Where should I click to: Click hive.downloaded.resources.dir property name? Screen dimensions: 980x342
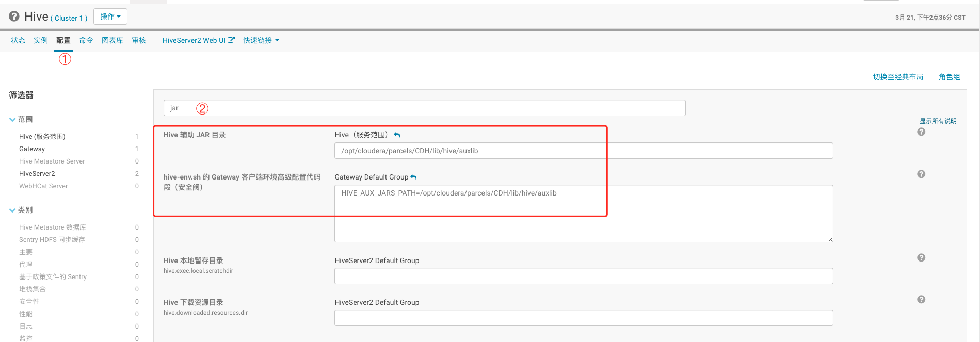pos(205,313)
